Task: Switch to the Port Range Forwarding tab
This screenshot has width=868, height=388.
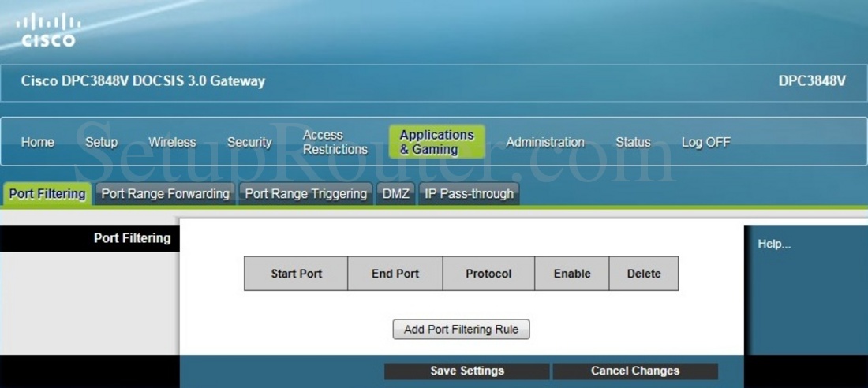Action: pos(165,194)
